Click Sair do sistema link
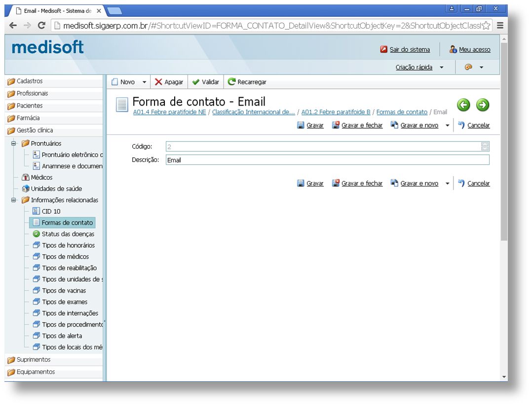 [x=410, y=49]
